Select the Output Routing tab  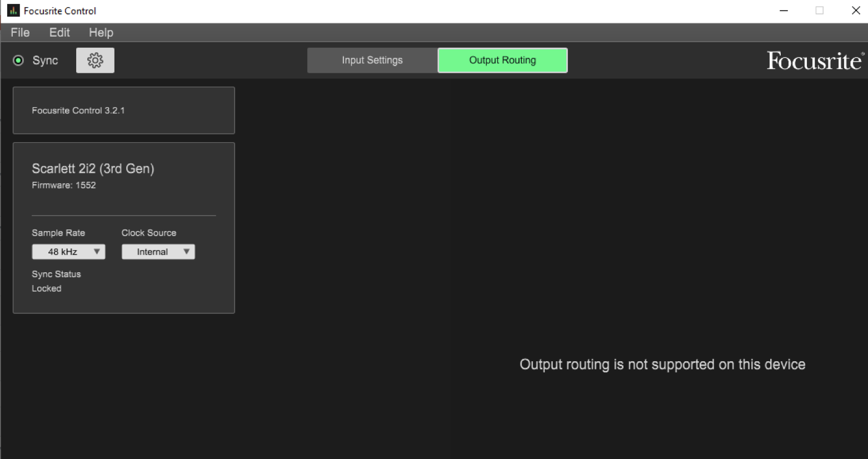tap(502, 60)
